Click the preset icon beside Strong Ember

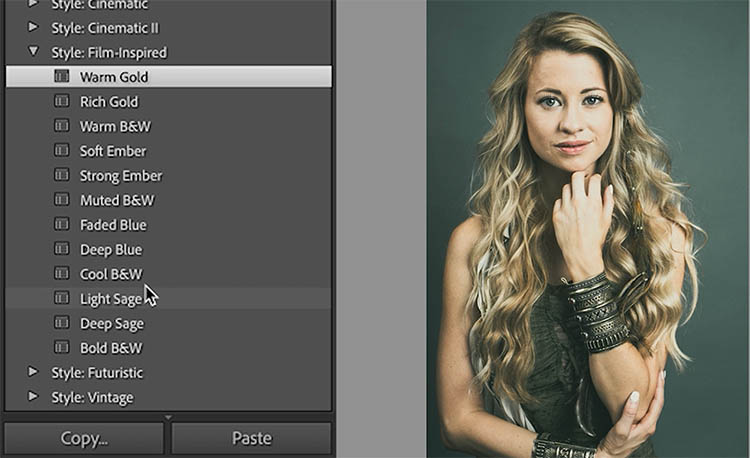pyautogui.click(x=61, y=175)
